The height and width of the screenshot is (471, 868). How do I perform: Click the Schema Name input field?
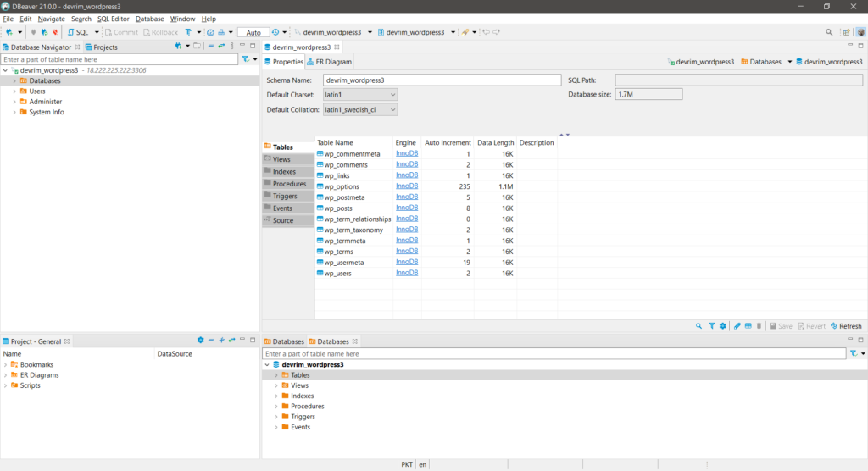pos(442,80)
